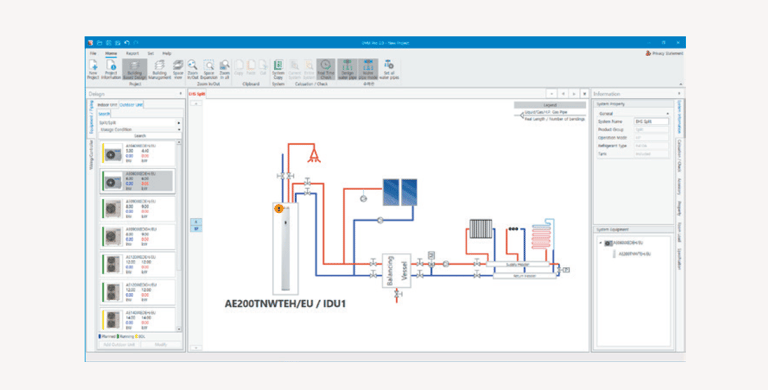Collapse the outdoor unit tree node
The width and height of the screenshot is (768, 390).
point(601,243)
